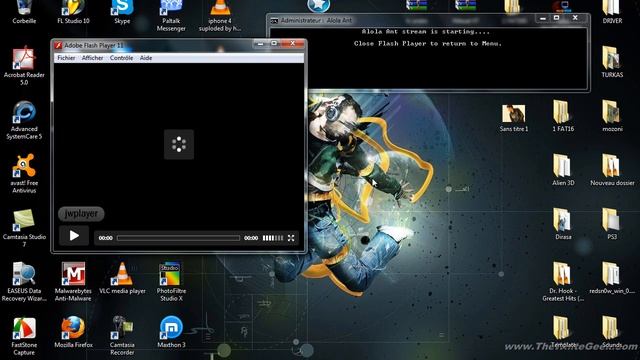The width and height of the screenshot is (640, 360).
Task: Click the play button in jwplayer
Action: click(x=74, y=236)
